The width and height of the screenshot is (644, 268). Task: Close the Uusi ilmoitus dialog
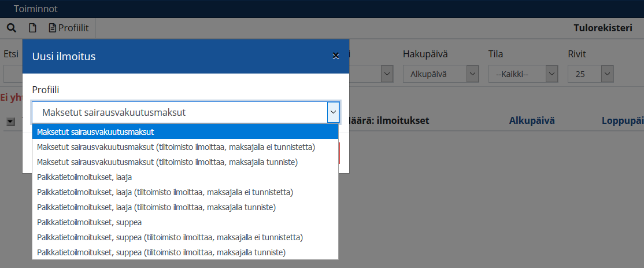point(335,56)
